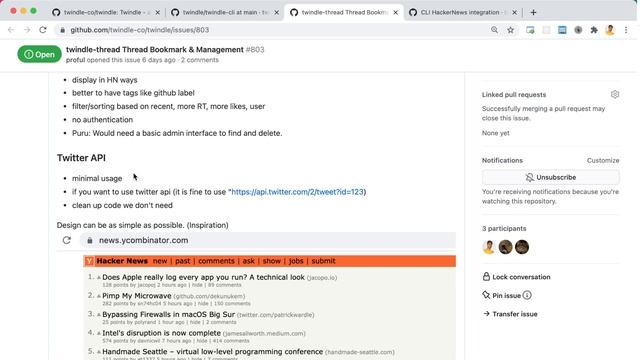This screenshot has width=640, height=360.
Task: Click 'None yet' under linked pull requests
Action: (496, 133)
